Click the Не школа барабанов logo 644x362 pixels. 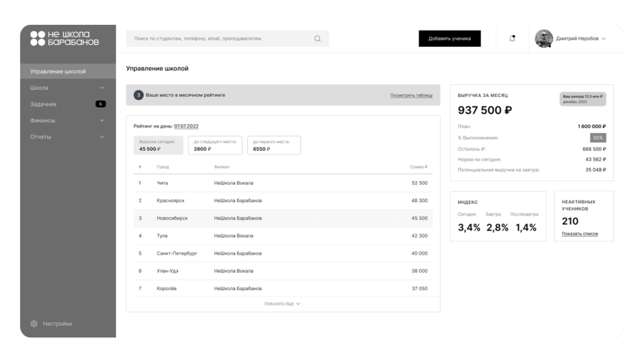pos(65,39)
